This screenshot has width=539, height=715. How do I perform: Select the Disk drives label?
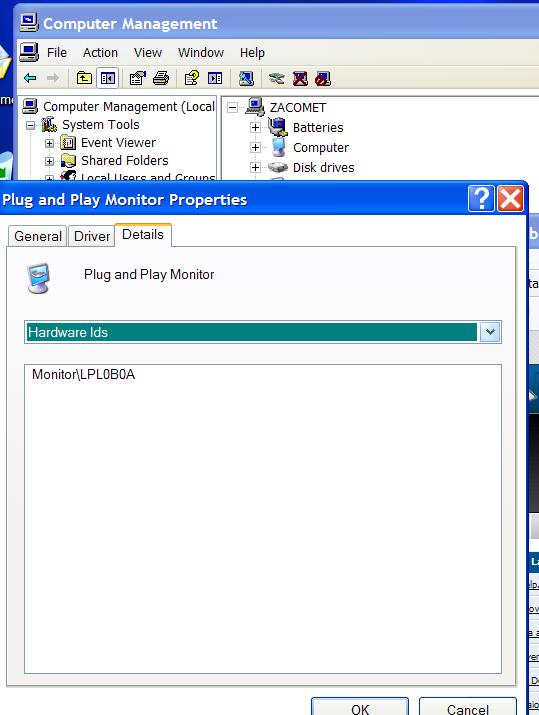[x=323, y=167]
